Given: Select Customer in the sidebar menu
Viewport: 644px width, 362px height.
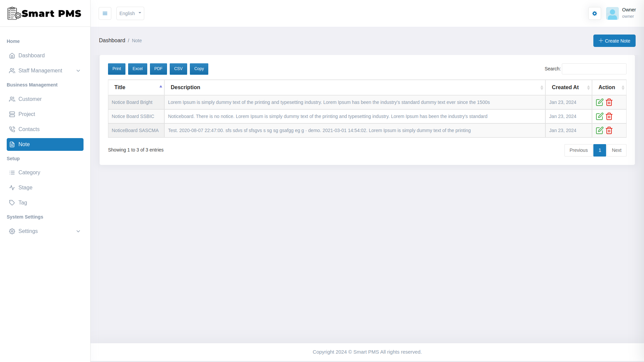Looking at the screenshot, I should [x=30, y=99].
